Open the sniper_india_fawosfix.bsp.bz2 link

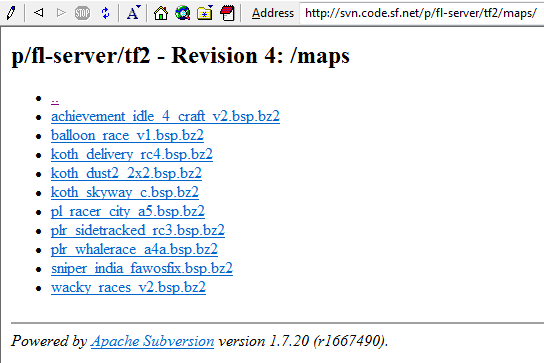click(x=142, y=268)
